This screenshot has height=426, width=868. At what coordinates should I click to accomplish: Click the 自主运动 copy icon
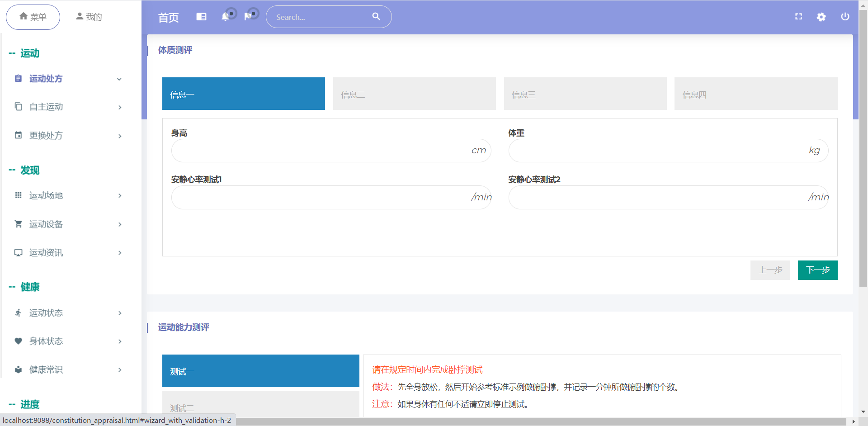click(18, 106)
